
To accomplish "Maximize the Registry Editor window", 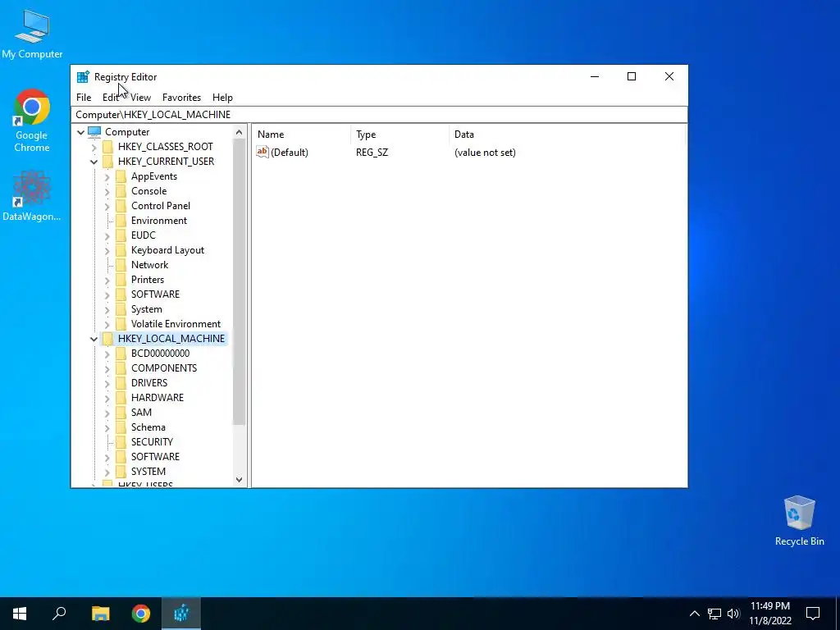I will pos(632,76).
